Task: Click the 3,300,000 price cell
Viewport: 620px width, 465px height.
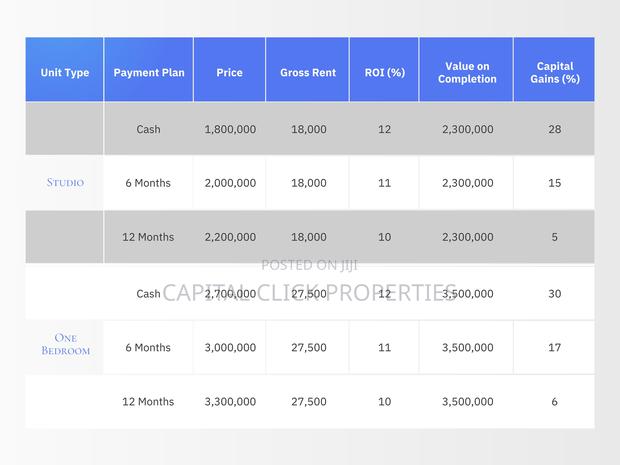Action: click(x=229, y=402)
